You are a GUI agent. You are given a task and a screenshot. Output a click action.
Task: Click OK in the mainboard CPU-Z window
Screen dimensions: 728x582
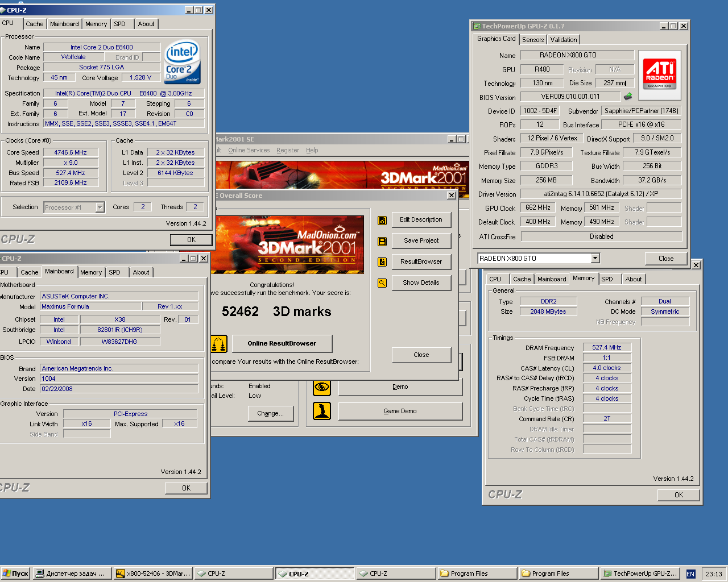click(186, 488)
